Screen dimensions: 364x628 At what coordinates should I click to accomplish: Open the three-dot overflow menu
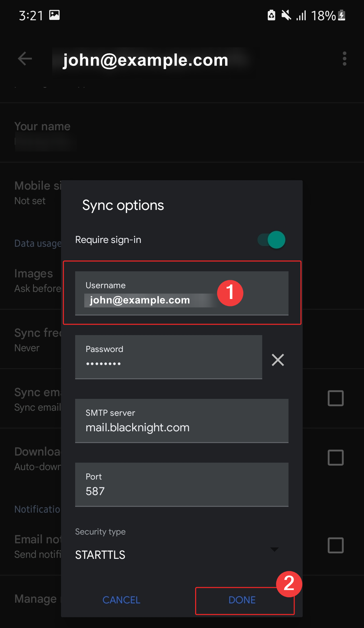click(x=344, y=59)
